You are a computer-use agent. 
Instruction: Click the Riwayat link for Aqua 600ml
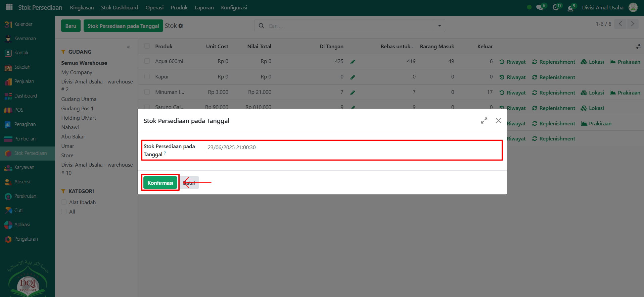[513, 62]
